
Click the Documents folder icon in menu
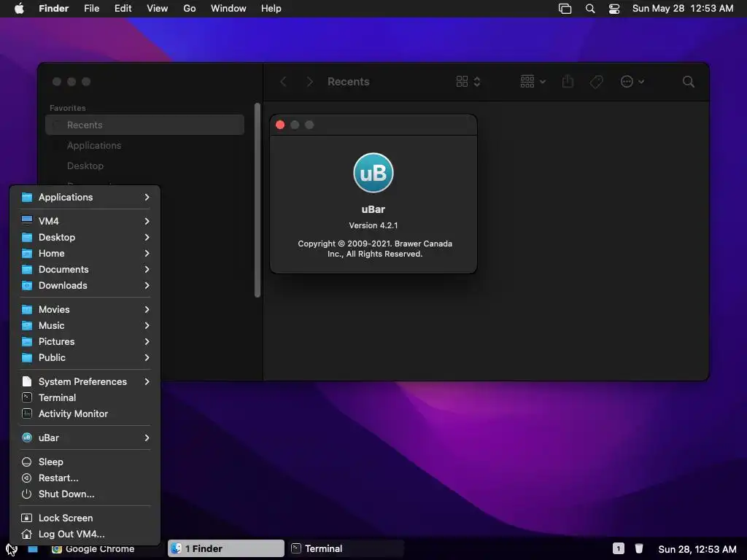[x=27, y=270]
